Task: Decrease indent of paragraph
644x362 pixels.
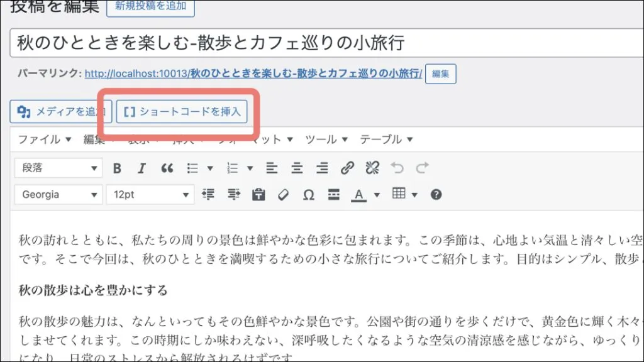Action: pyautogui.click(x=208, y=195)
